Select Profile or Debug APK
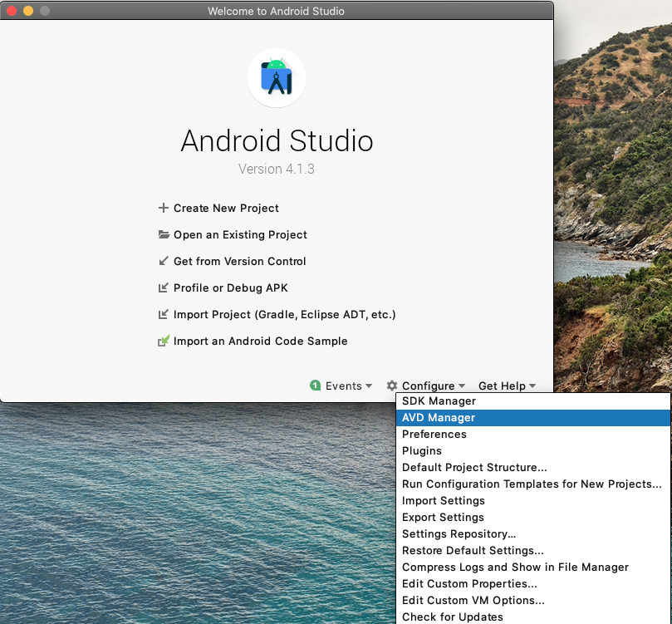The image size is (672, 624). [231, 287]
